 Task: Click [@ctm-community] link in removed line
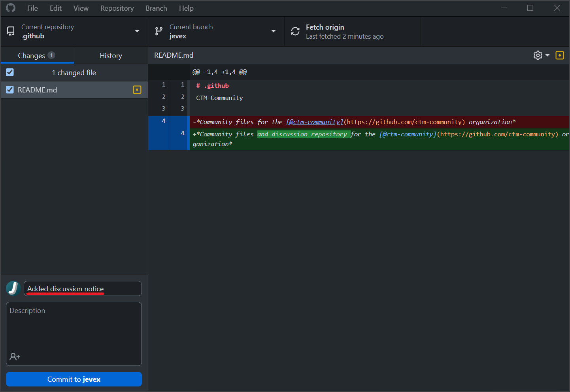coord(315,122)
